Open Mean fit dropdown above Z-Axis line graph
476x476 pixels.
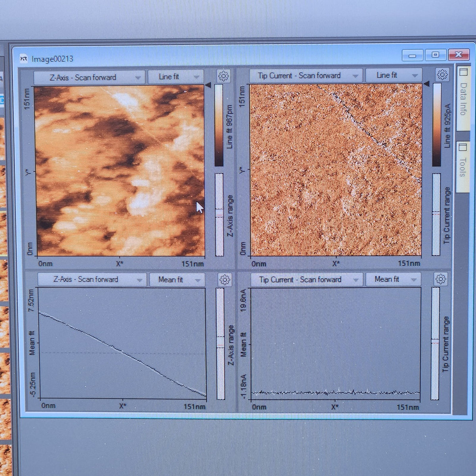(177, 280)
